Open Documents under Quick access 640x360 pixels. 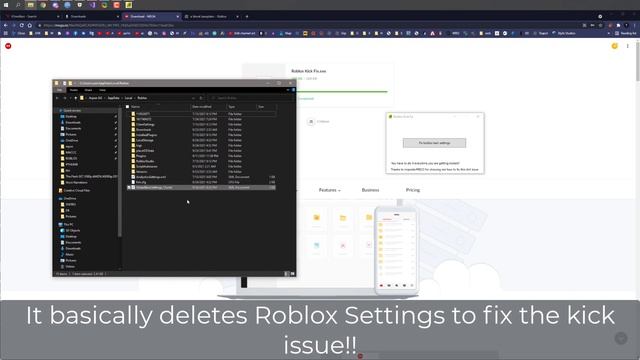(x=73, y=129)
